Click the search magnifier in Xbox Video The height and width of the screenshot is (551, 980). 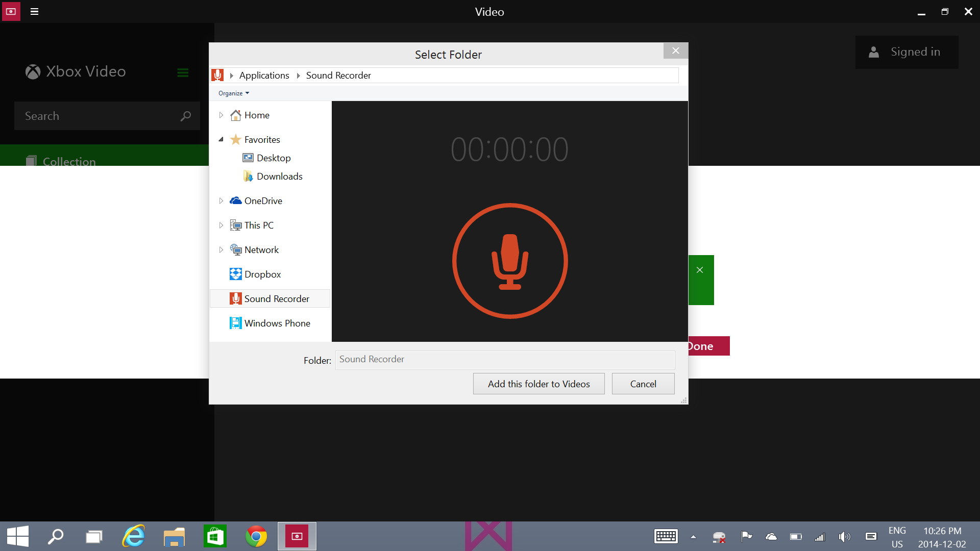tap(186, 116)
